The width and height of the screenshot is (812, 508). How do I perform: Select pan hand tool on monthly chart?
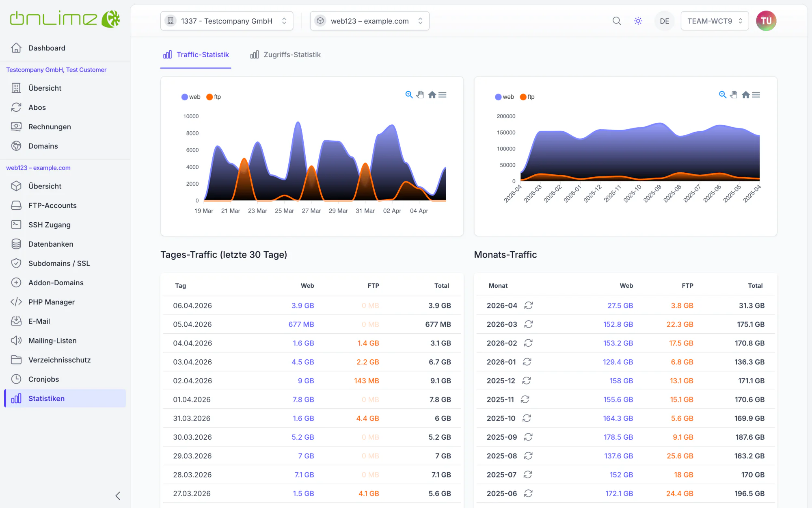tap(734, 95)
